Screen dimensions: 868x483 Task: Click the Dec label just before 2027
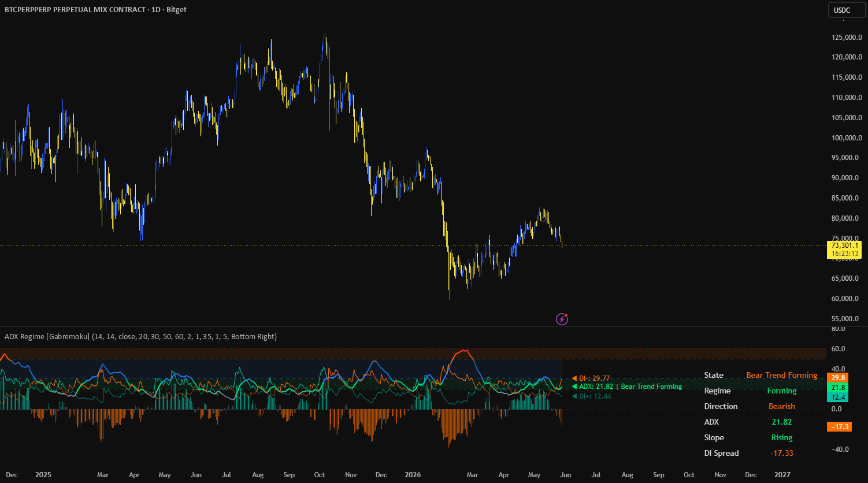(751, 475)
